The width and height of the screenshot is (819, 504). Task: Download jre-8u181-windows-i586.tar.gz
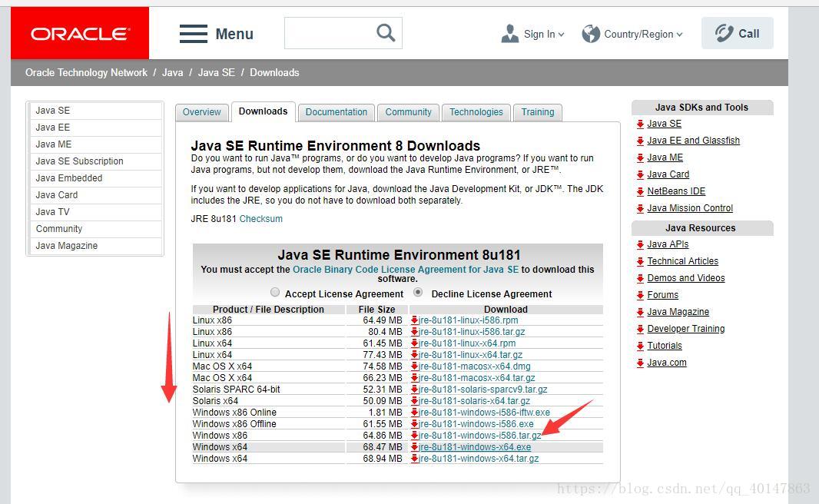point(480,435)
